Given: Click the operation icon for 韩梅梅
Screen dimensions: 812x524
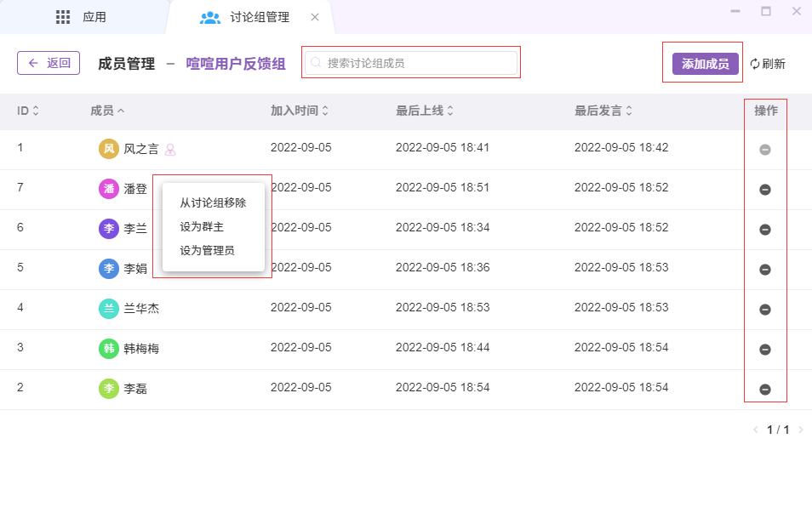Looking at the screenshot, I should tap(764, 350).
